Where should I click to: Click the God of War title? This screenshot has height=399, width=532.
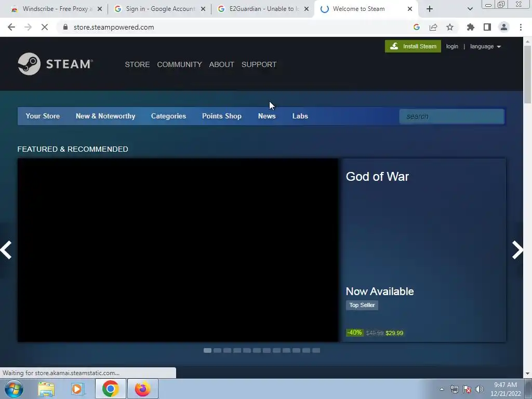pyautogui.click(x=377, y=177)
